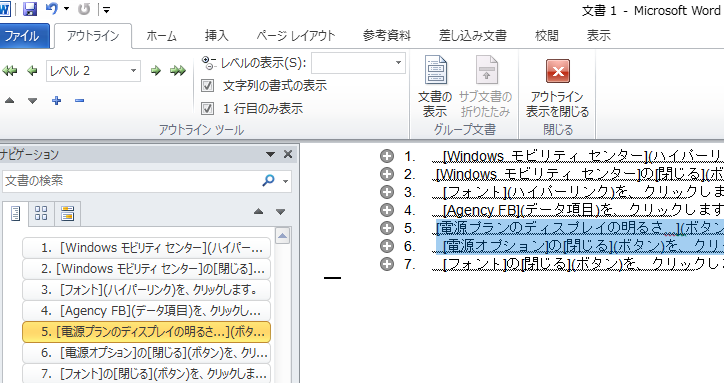Click the navigation pane scroll up arrow
Image resolution: width=724 pixels, height=383 pixels.
(x=283, y=237)
